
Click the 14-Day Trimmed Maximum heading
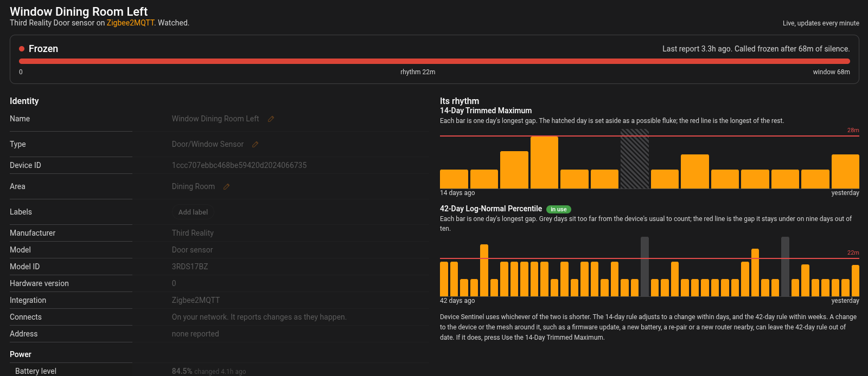point(486,111)
